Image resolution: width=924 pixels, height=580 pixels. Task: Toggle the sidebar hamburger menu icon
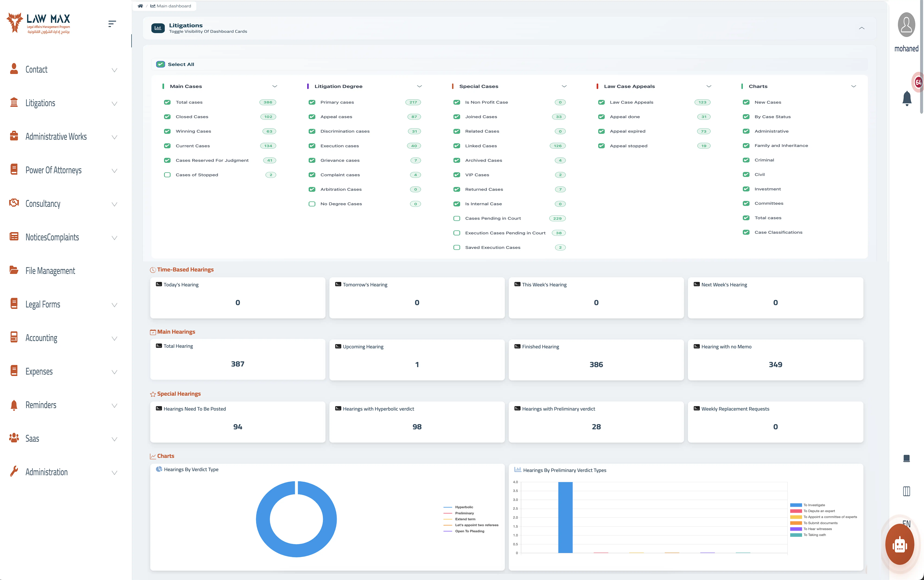(x=112, y=24)
